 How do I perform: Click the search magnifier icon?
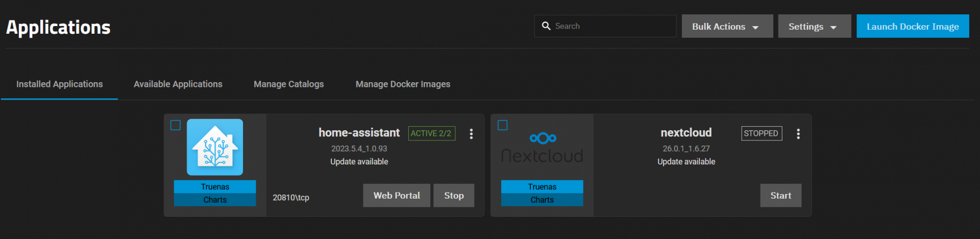(546, 26)
